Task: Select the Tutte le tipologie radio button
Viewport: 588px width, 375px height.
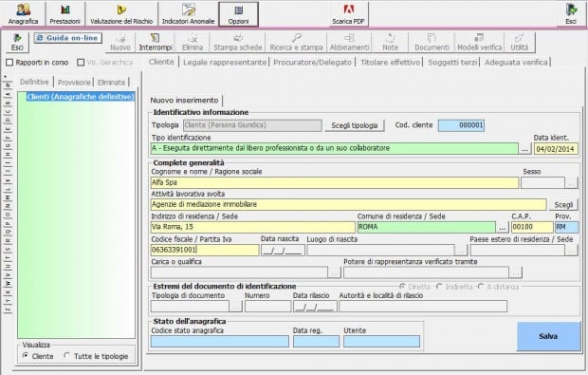Action: pyautogui.click(x=66, y=355)
